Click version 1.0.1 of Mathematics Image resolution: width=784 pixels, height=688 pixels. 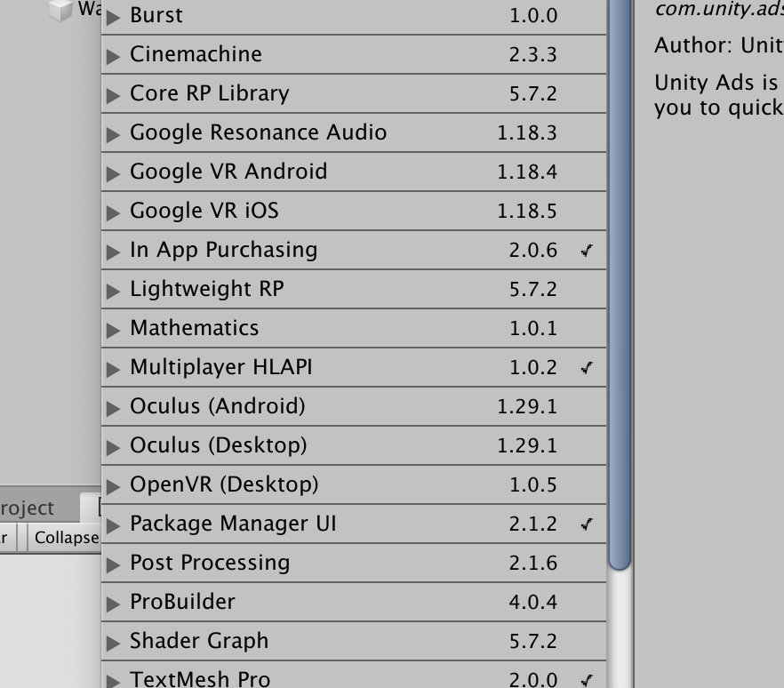tap(533, 329)
